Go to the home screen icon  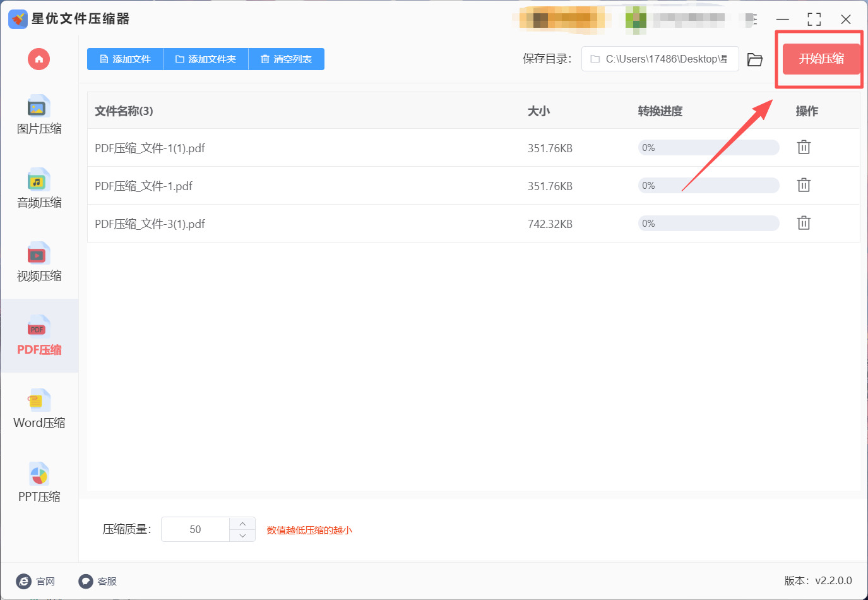point(39,59)
